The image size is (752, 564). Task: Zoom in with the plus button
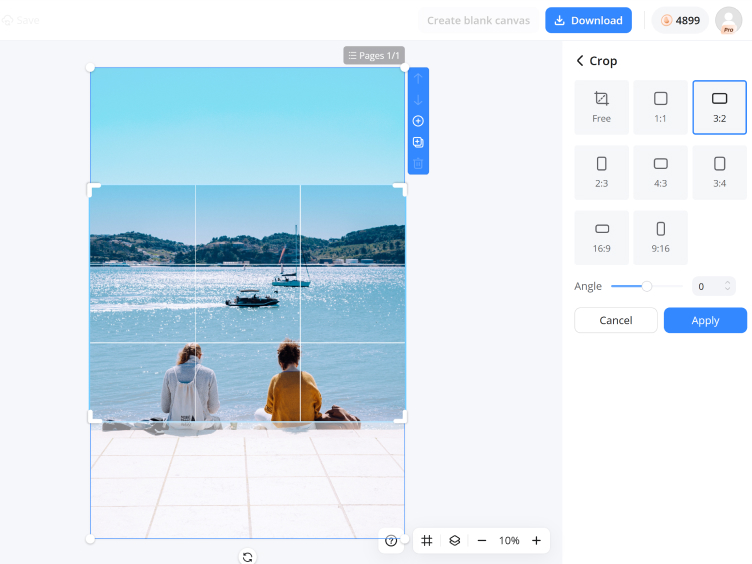pyautogui.click(x=536, y=540)
